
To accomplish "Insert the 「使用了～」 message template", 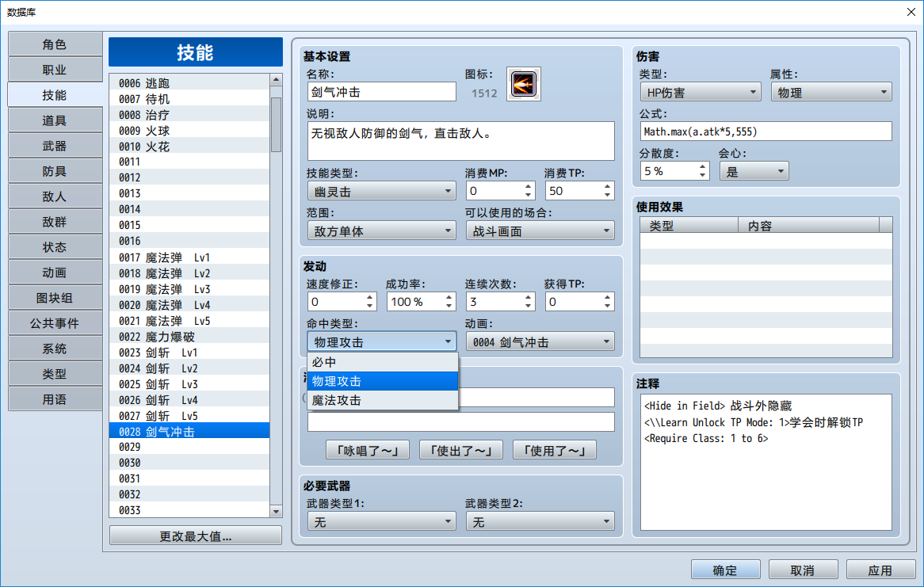I will [x=555, y=450].
